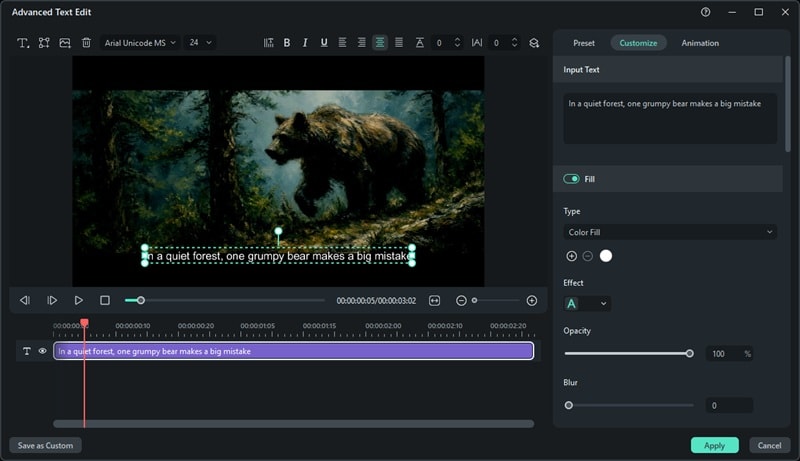Screen dimensions: 800x461
Task: Play the preview
Action: [x=79, y=300]
